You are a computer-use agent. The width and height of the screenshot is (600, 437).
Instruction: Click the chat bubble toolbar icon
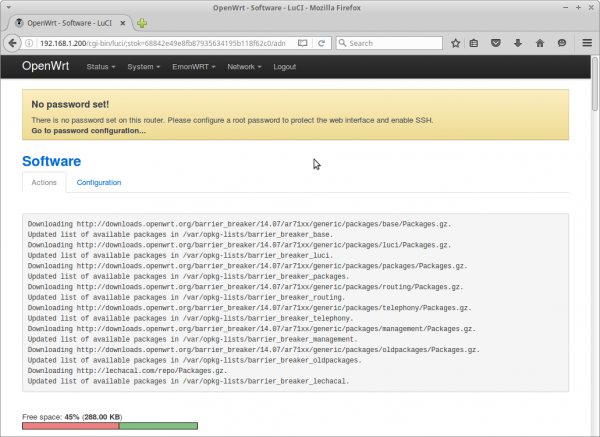(562, 43)
